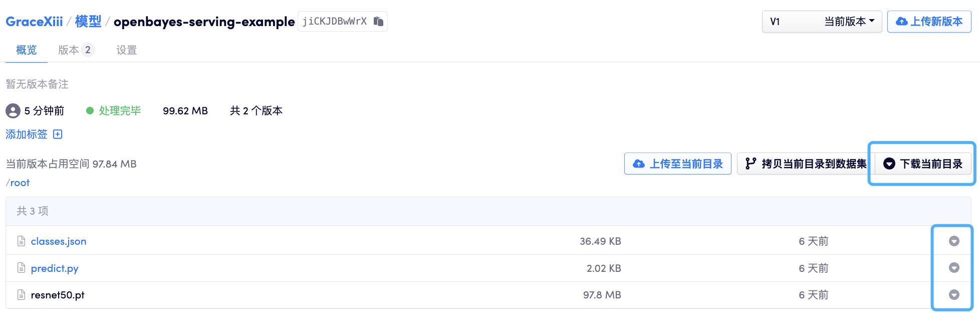Image resolution: width=980 pixels, height=328 pixels.
Task: Go to the 模型 breadcrumb link
Action: click(88, 22)
